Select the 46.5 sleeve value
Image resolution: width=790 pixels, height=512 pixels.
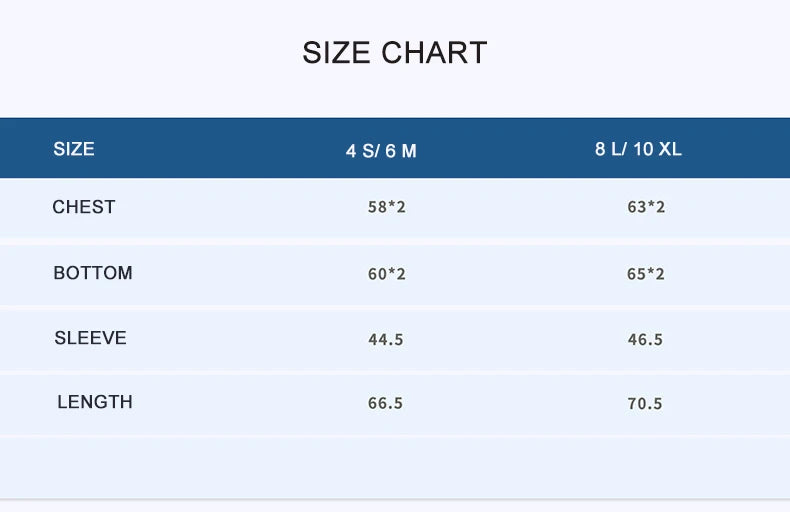(645, 340)
